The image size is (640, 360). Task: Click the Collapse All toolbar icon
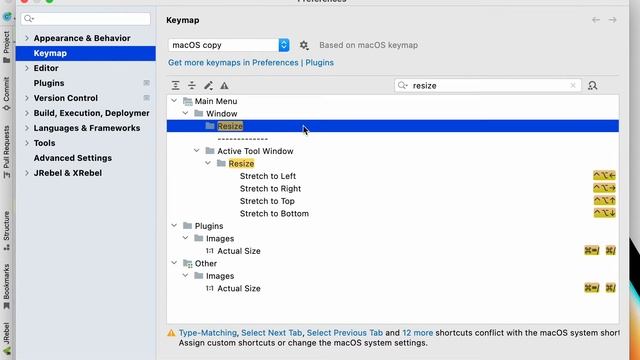point(192,85)
